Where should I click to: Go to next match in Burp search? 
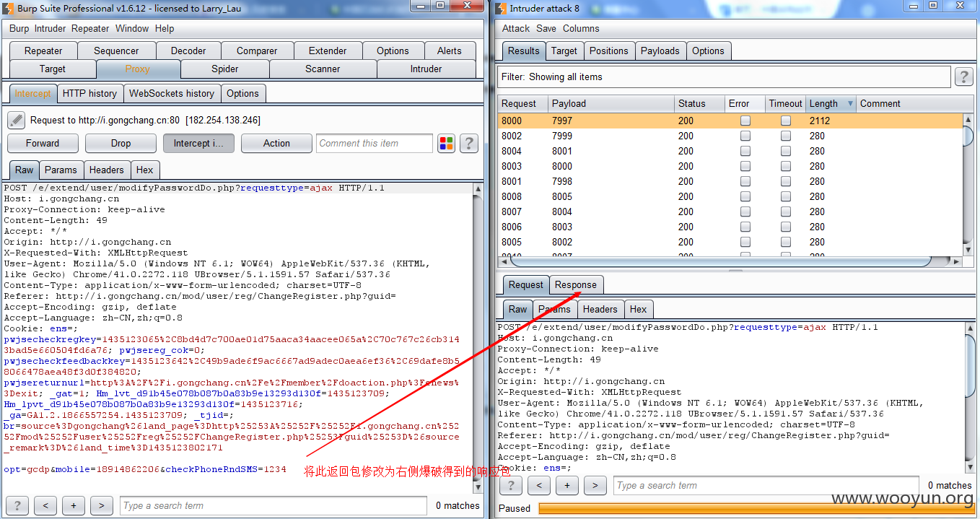pos(101,505)
